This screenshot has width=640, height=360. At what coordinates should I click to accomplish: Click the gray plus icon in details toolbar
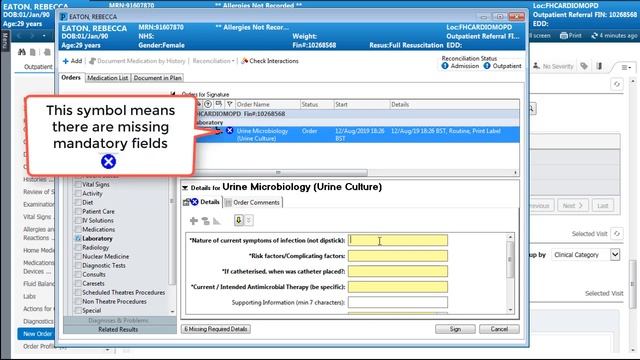pyautogui.click(x=193, y=221)
